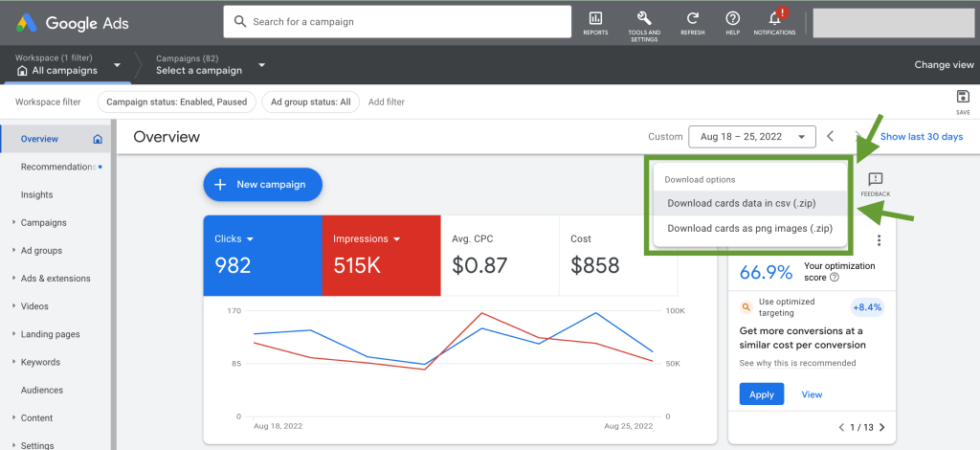Click the New campaign button
Screen dimensions: 980x450
(262, 185)
